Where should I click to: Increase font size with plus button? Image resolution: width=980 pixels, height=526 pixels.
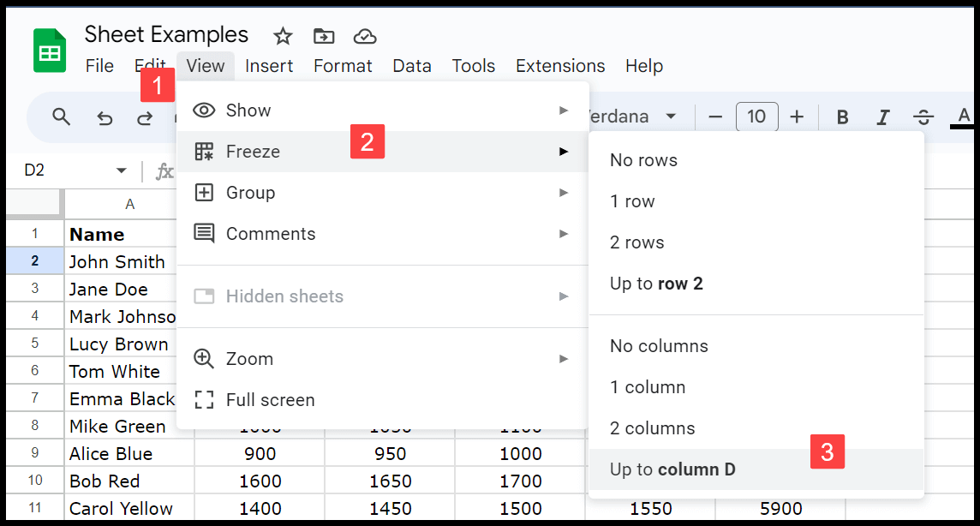(797, 117)
